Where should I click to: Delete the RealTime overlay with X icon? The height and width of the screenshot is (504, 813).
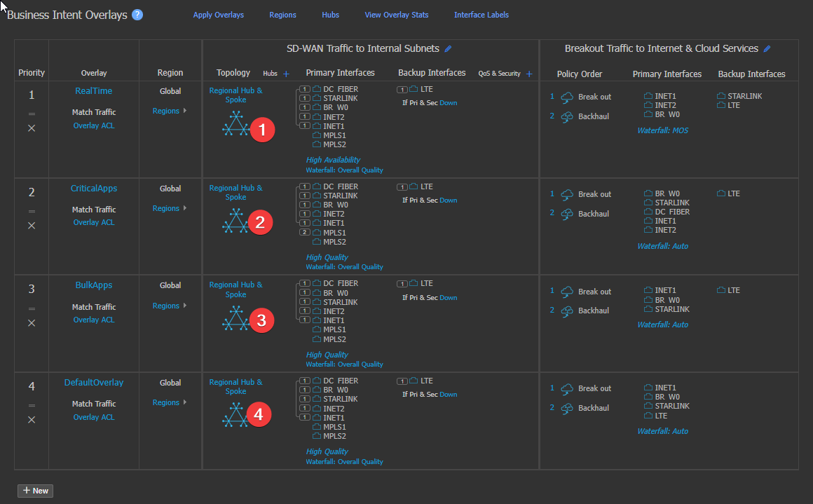[32, 128]
